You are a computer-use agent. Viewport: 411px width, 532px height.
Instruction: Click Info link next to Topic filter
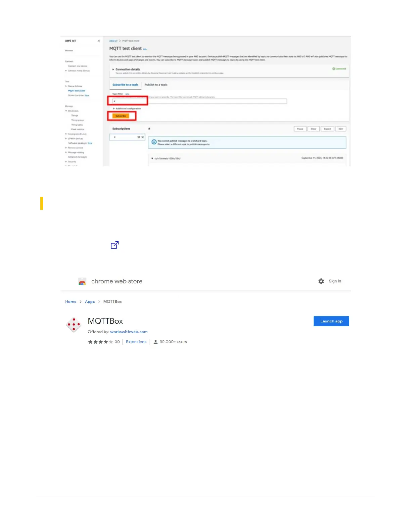[x=127, y=94]
